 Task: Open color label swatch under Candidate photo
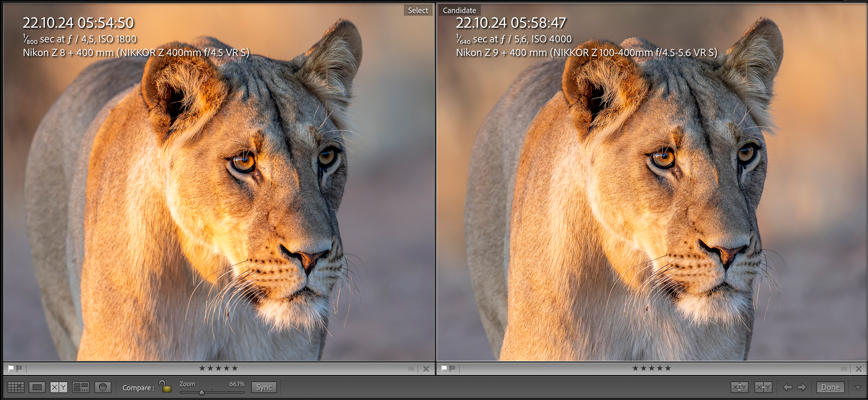click(844, 369)
